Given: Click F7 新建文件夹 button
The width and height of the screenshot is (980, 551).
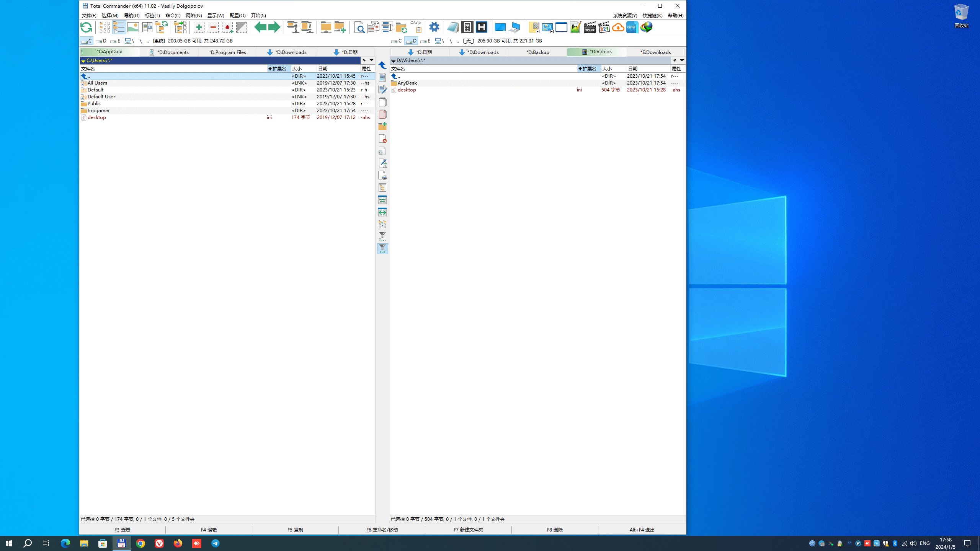Looking at the screenshot, I should [x=468, y=530].
